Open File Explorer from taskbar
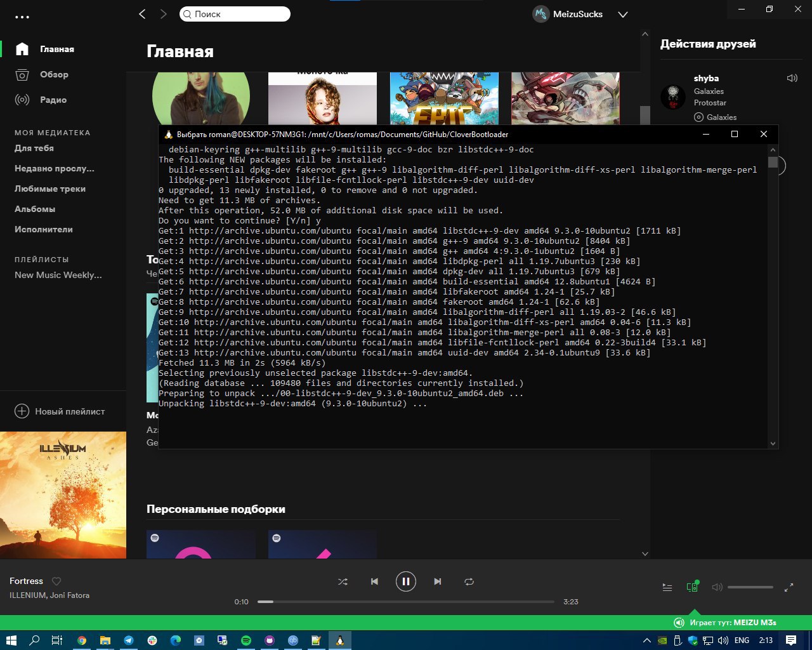 [x=105, y=640]
